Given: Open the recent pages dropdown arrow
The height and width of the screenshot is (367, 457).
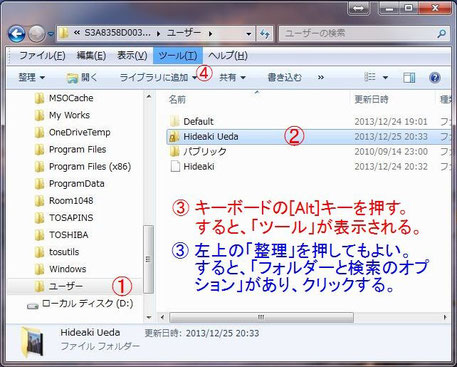Looking at the screenshot, I should coord(51,34).
